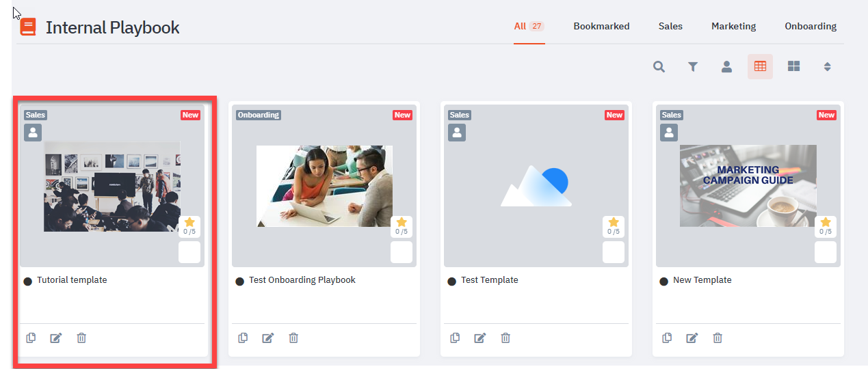Select the All tab
This screenshot has height=369, width=868.
[529, 26]
